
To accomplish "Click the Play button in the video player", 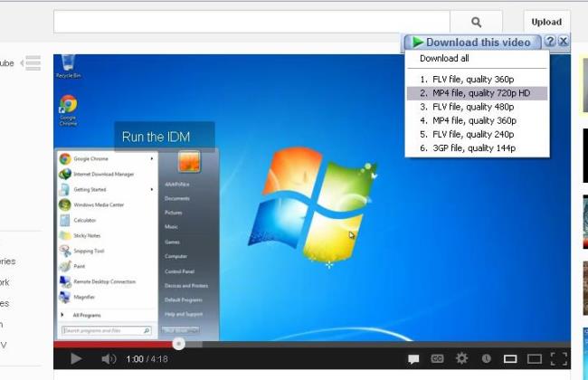I will (76, 359).
